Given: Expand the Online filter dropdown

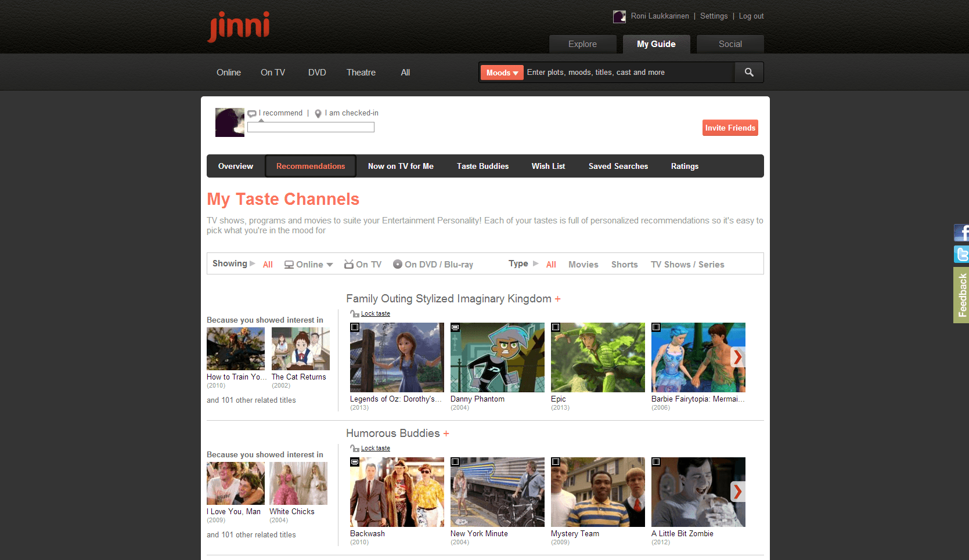Looking at the screenshot, I should pos(308,265).
